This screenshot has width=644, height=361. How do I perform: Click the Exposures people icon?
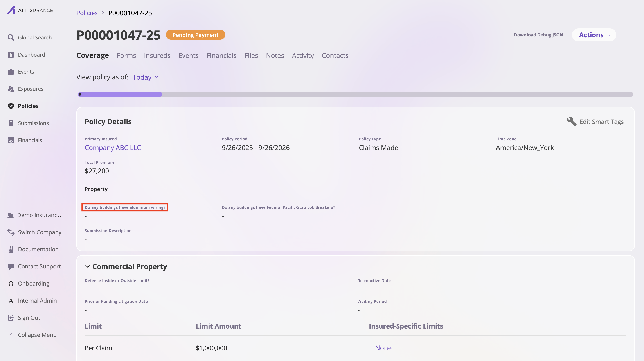(x=11, y=89)
